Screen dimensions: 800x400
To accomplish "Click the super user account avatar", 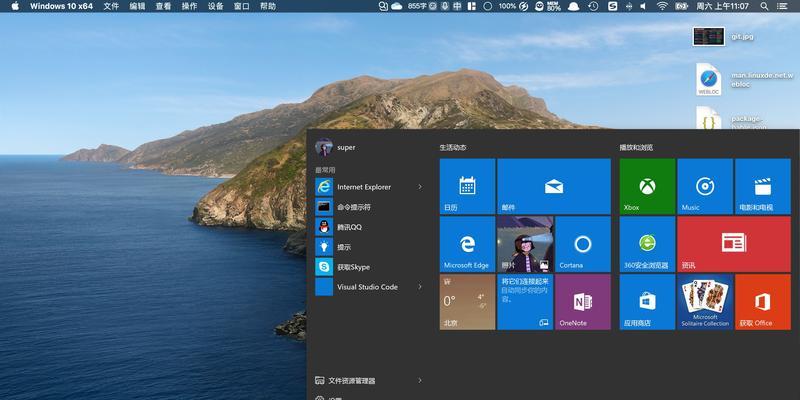I will tap(323, 147).
